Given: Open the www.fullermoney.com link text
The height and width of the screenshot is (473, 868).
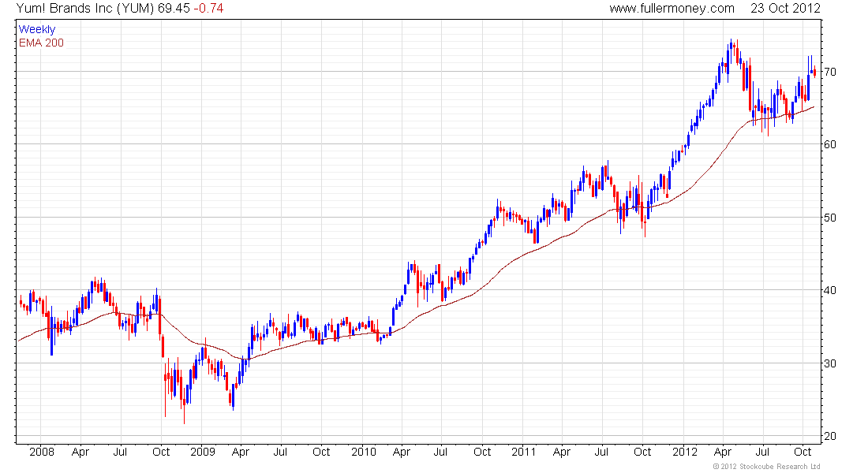Looking at the screenshot, I should (x=672, y=9).
